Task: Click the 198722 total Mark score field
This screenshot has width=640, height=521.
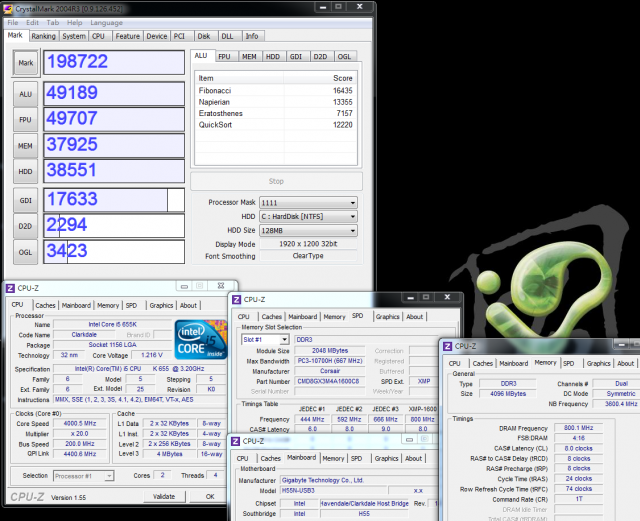Action: tap(114, 62)
